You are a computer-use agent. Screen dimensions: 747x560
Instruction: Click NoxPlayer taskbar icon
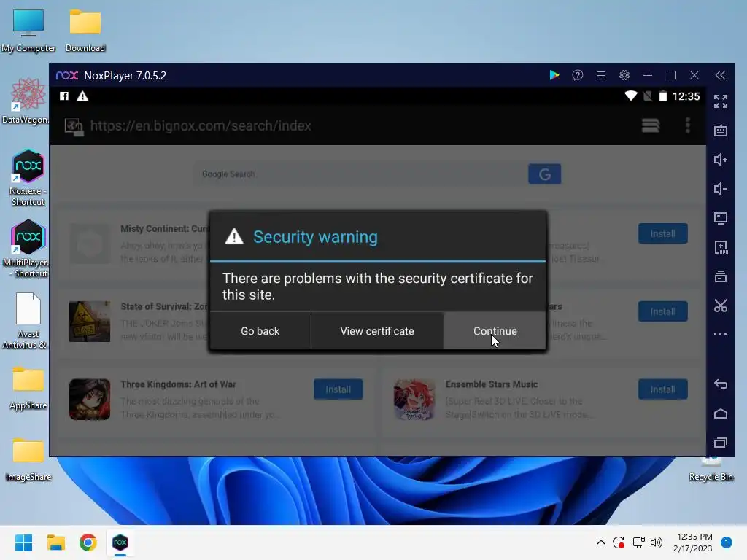tap(120, 542)
